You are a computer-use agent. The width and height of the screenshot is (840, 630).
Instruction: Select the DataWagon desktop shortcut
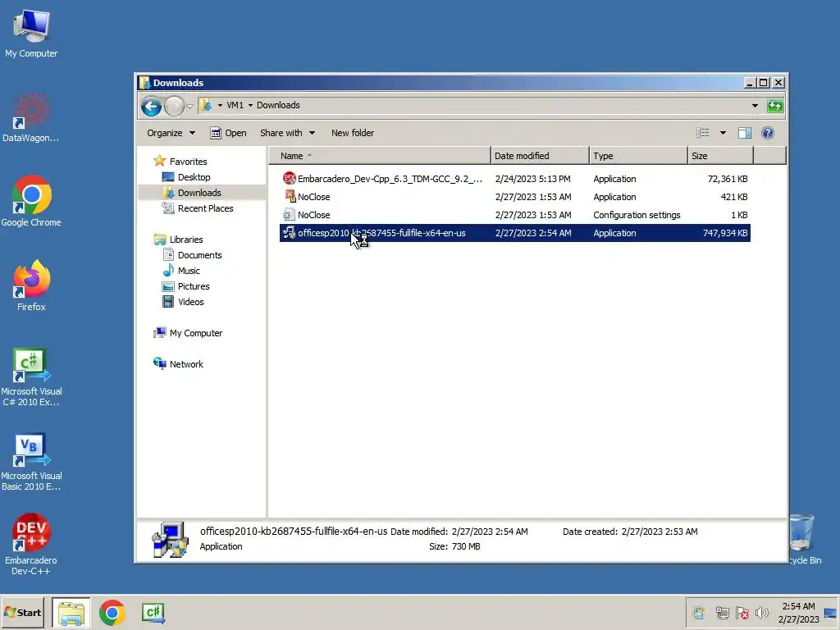[30, 118]
